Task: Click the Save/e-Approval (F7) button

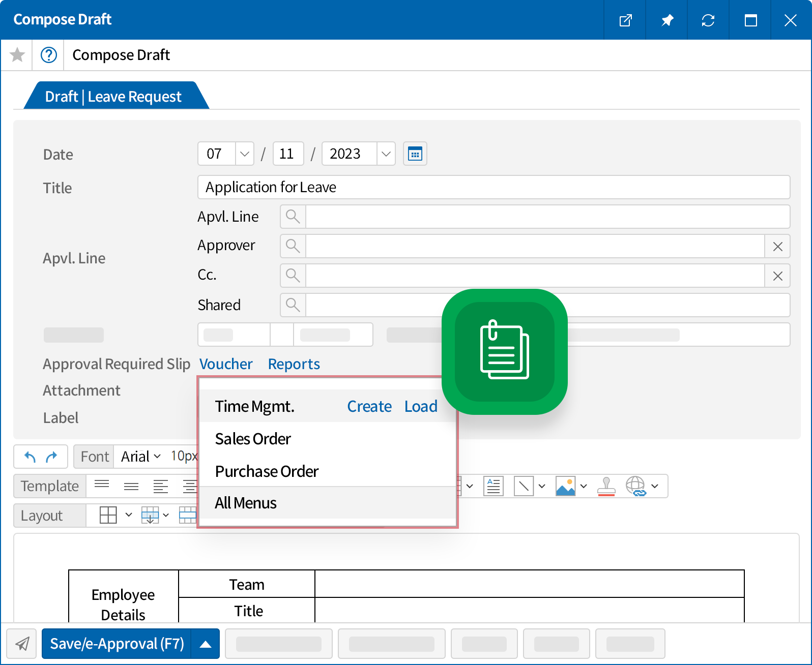Action: [117, 644]
